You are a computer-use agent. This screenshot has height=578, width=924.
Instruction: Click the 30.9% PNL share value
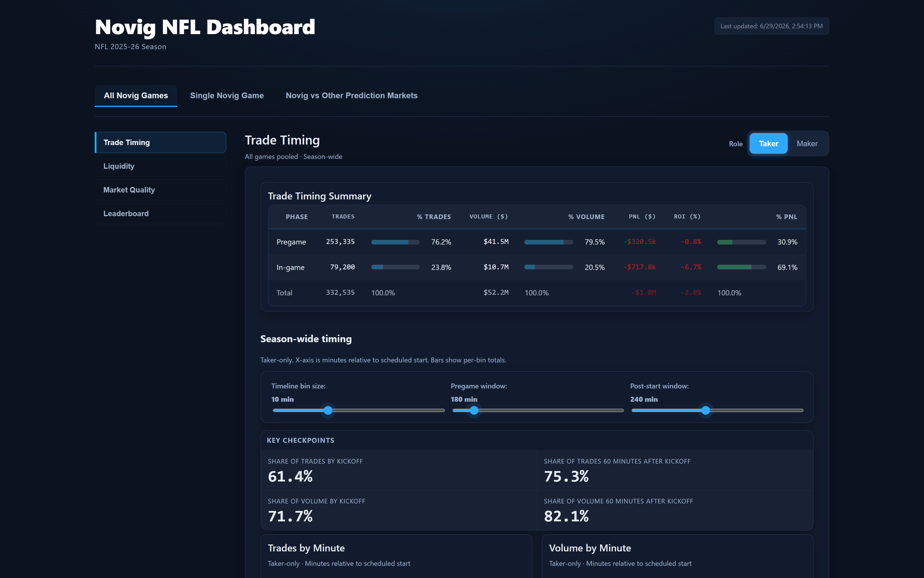(x=787, y=242)
